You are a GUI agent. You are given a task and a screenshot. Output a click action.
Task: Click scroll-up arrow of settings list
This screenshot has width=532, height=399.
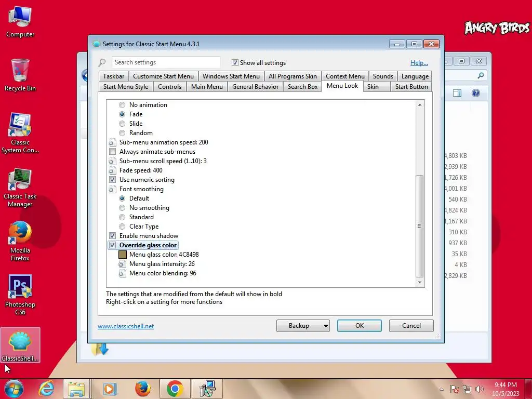point(420,105)
